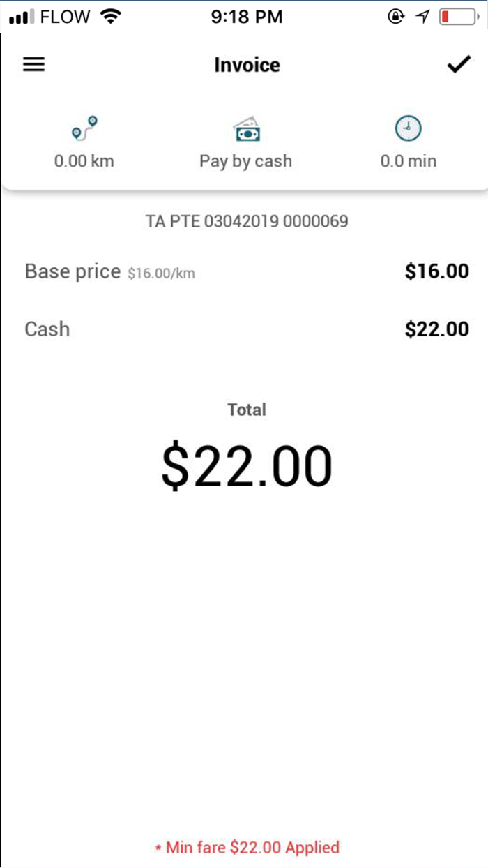Select the Pay by cash money icon
Screen dimensions: 488x868
click(x=246, y=129)
